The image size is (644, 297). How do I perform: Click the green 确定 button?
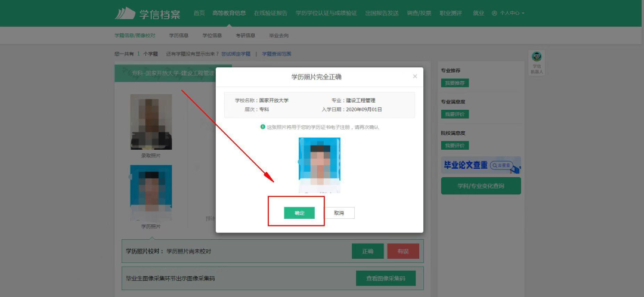point(299,213)
